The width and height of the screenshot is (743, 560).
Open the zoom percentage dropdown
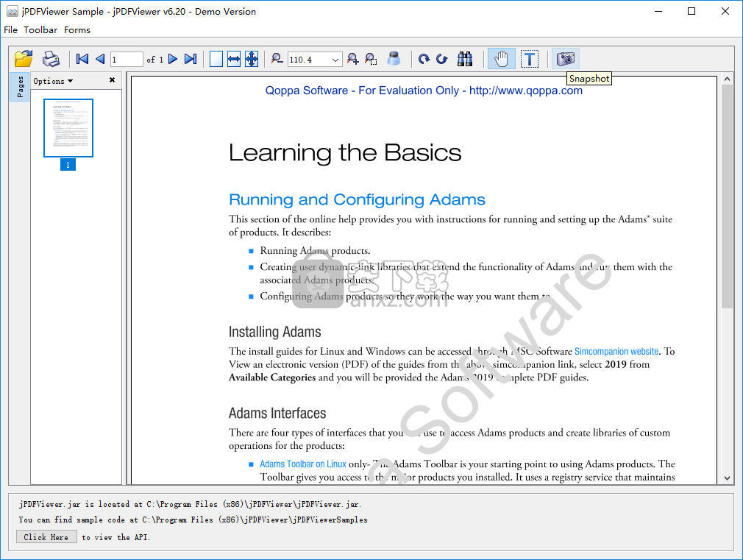(x=335, y=60)
